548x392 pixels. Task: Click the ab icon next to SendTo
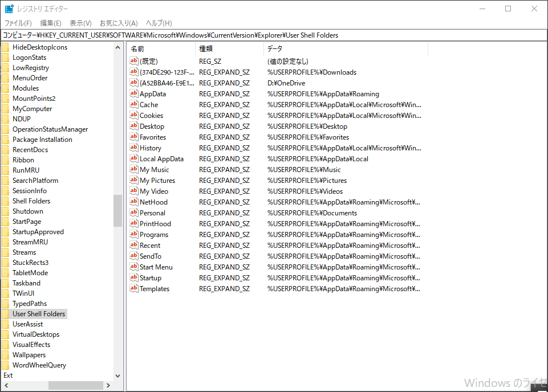134,256
